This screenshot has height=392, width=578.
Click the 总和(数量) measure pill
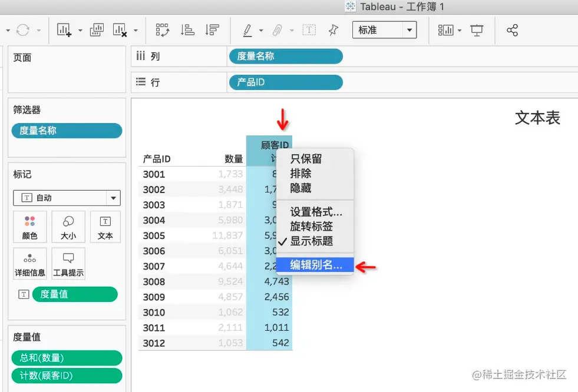(67, 358)
